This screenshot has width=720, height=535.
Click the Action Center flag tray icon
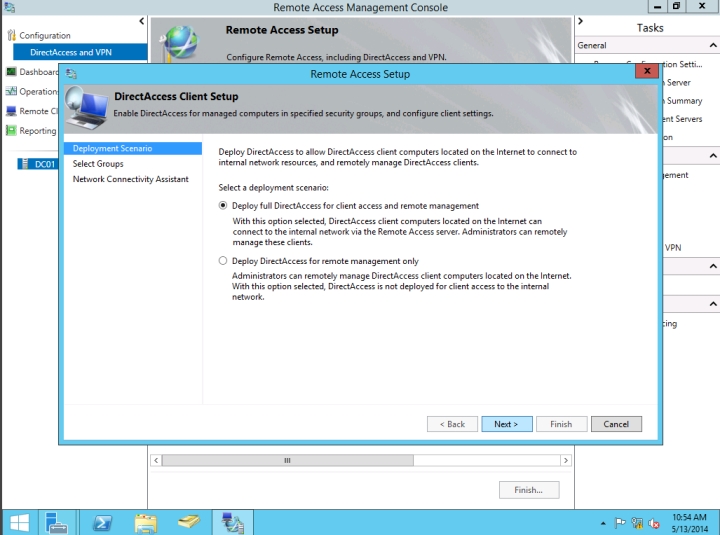tap(620, 522)
